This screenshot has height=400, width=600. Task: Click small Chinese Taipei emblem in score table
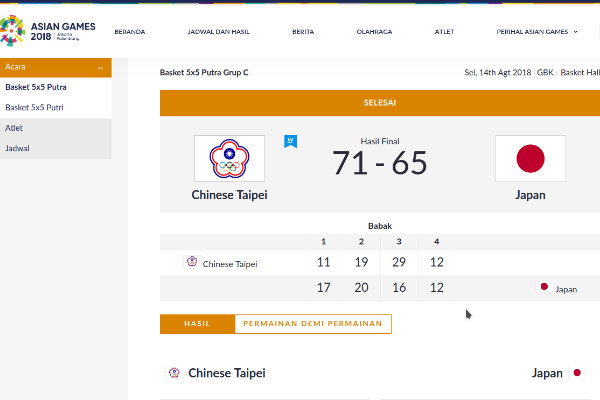pyautogui.click(x=192, y=263)
